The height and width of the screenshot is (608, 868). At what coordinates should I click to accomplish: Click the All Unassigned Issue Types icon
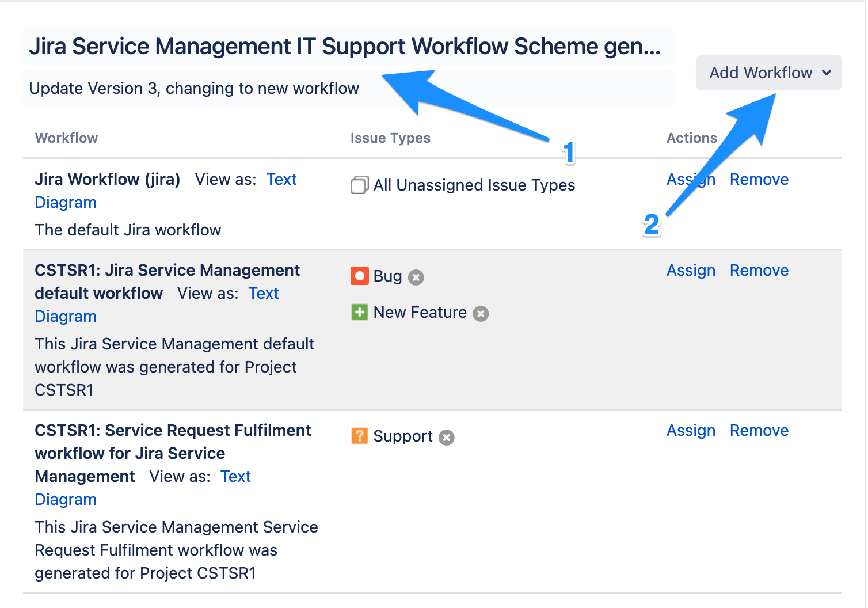click(x=360, y=185)
